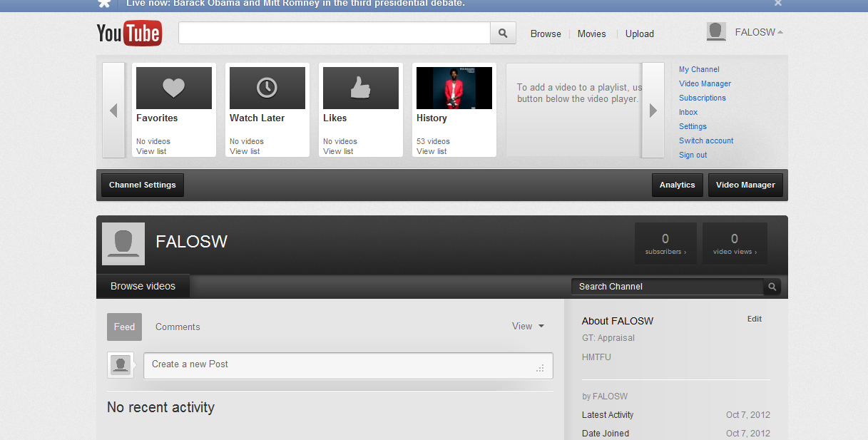Click the YouTube logo
The width and height of the screenshot is (868, 440).
[x=129, y=34]
